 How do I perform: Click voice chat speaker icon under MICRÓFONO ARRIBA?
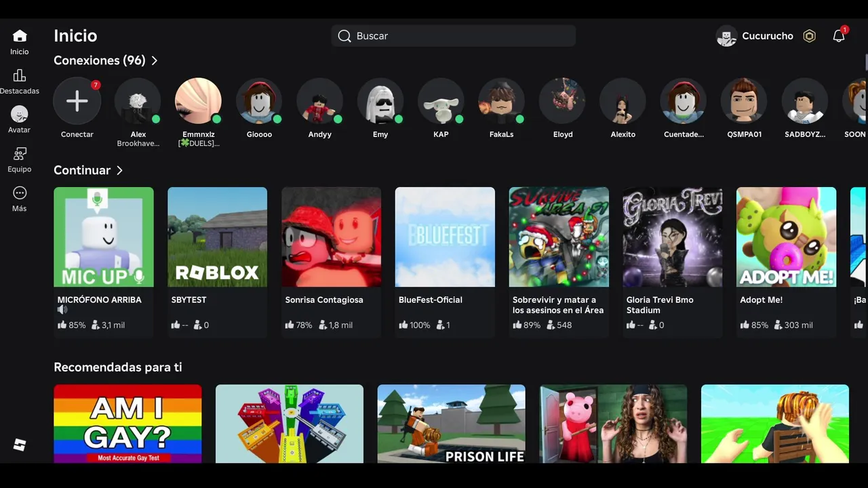tap(62, 310)
